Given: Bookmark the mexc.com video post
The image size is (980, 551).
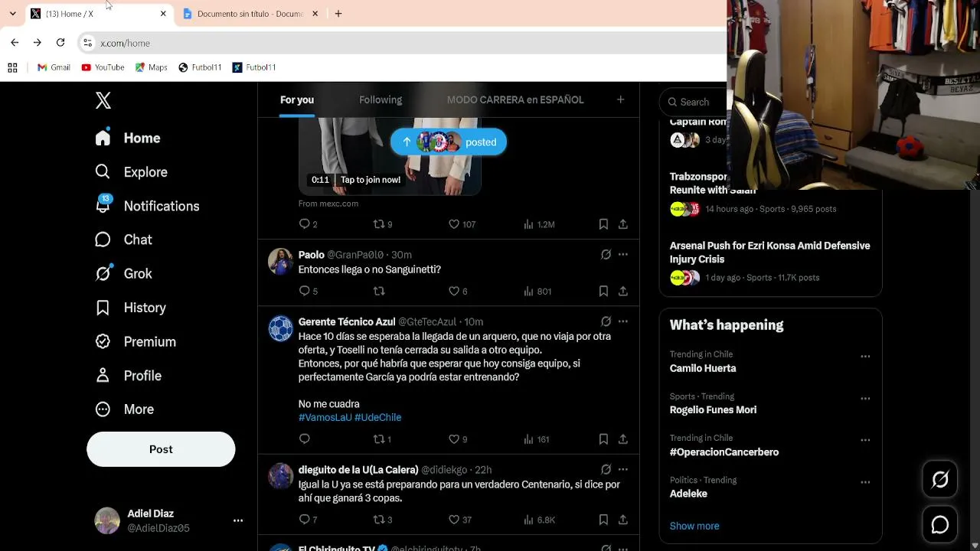Looking at the screenshot, I should (x=603, y=224).
